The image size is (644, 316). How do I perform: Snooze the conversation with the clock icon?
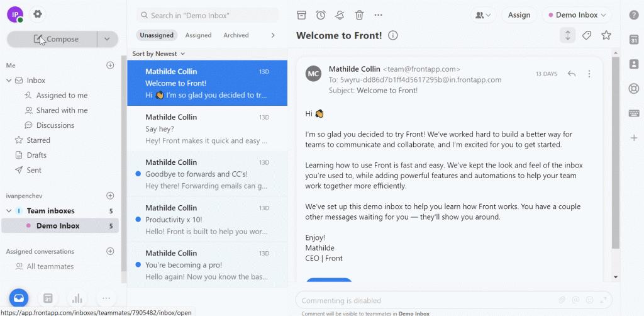point(321,15)
